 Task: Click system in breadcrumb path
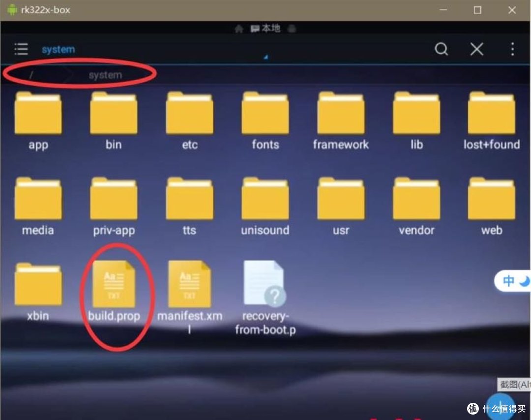(105, 75)
